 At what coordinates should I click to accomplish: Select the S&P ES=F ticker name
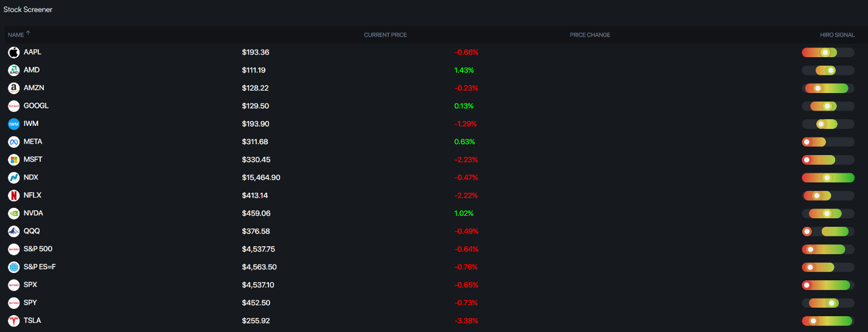(40, 267)
